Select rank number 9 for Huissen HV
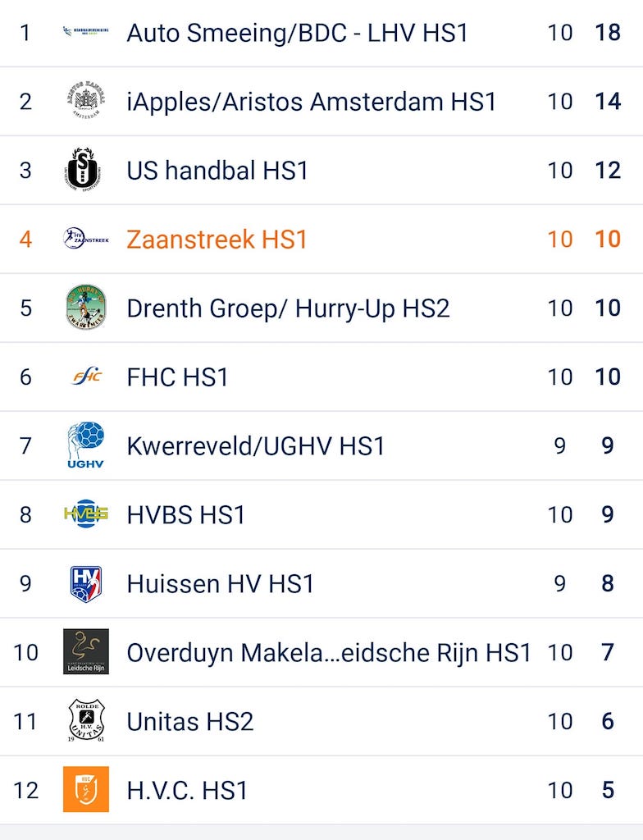Viewport: 643px width, 840px height. click(25, 583)
